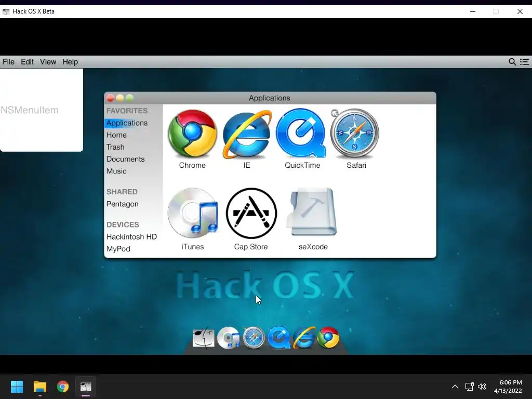
Task: Open File Explorer from the taskbar
Action: [x=39, y=387]
